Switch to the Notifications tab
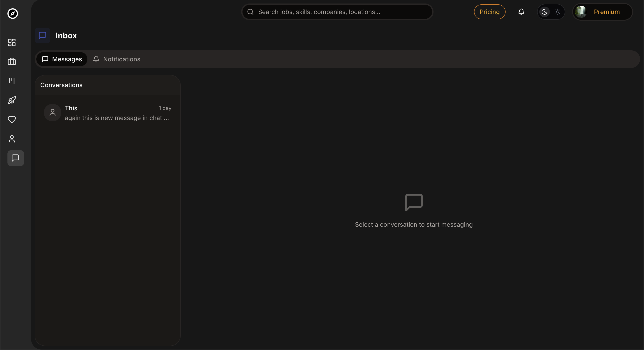Screen dimensions: 644x350 (117, 59)
